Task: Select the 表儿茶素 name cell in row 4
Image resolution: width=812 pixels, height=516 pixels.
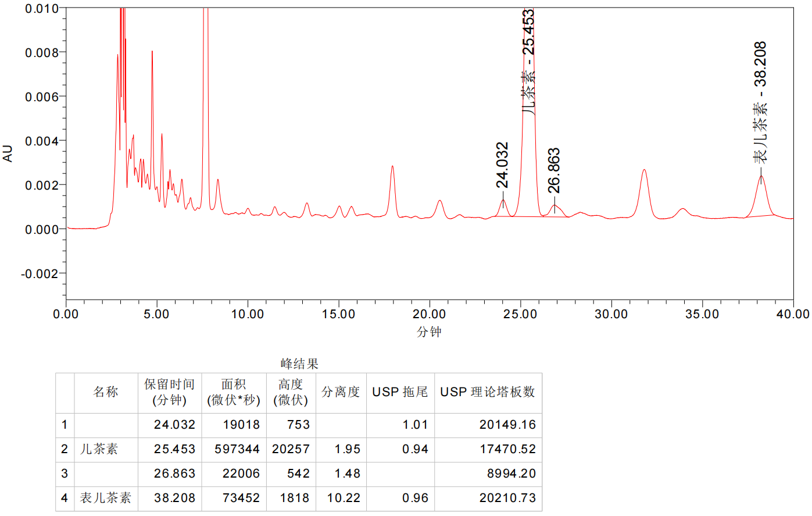Action: (106, 499)
